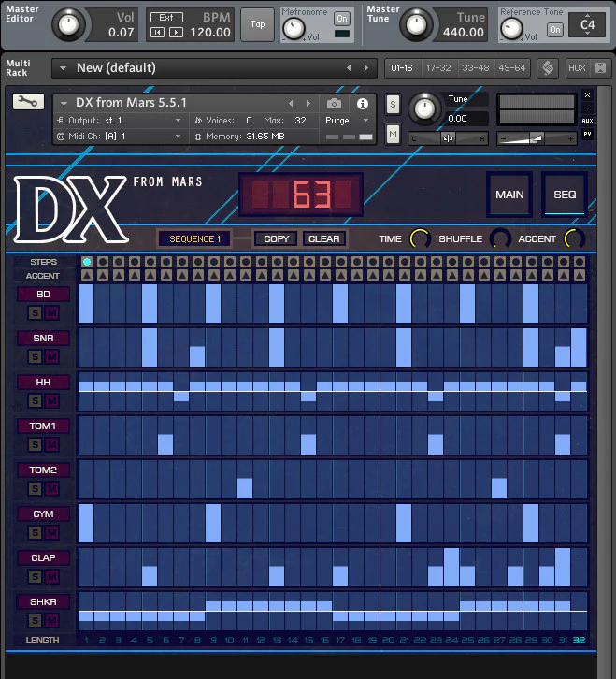This screenshot has width=616, height=679.
Task: Mute the instrument with M button
Action: [393, 135]
